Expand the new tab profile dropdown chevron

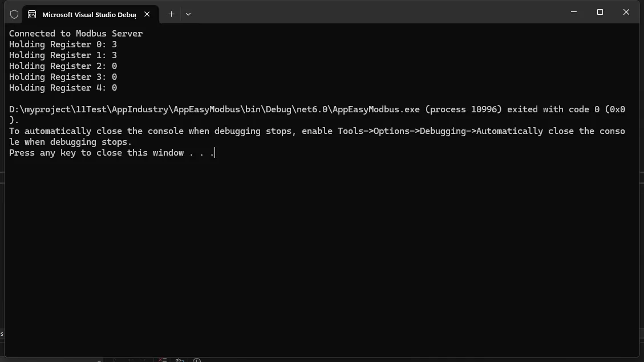tap(188, 14)
